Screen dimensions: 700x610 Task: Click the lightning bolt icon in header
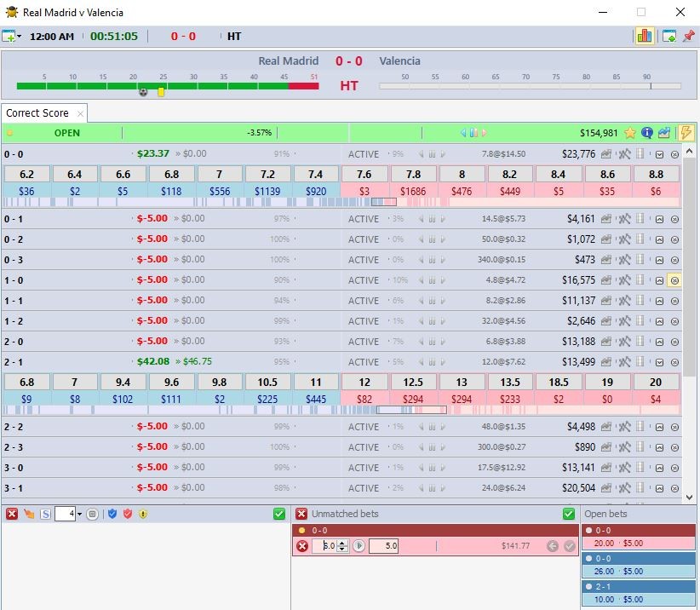(686, 133)
